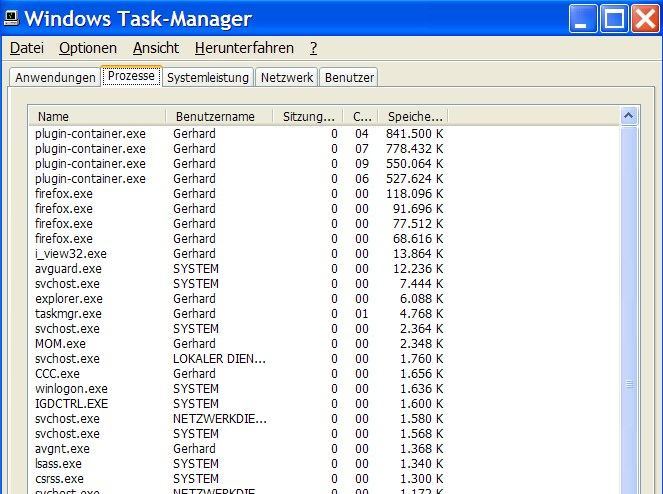Sort by Speiche... memory column header
Image resolution: width=663 pixels, height=494 pixels.
pos(413,116)
